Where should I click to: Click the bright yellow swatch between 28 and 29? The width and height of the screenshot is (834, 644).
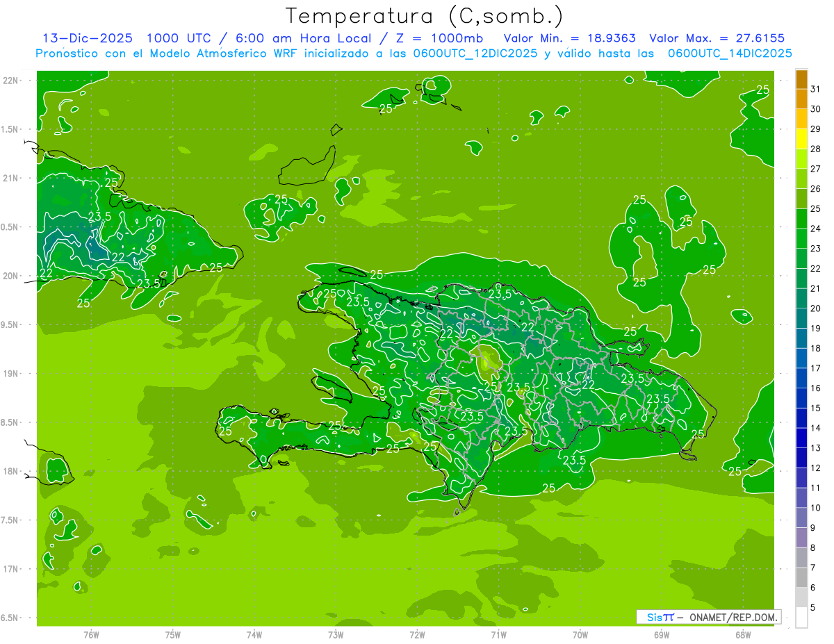pyautogui.click(x=801, y=139)
